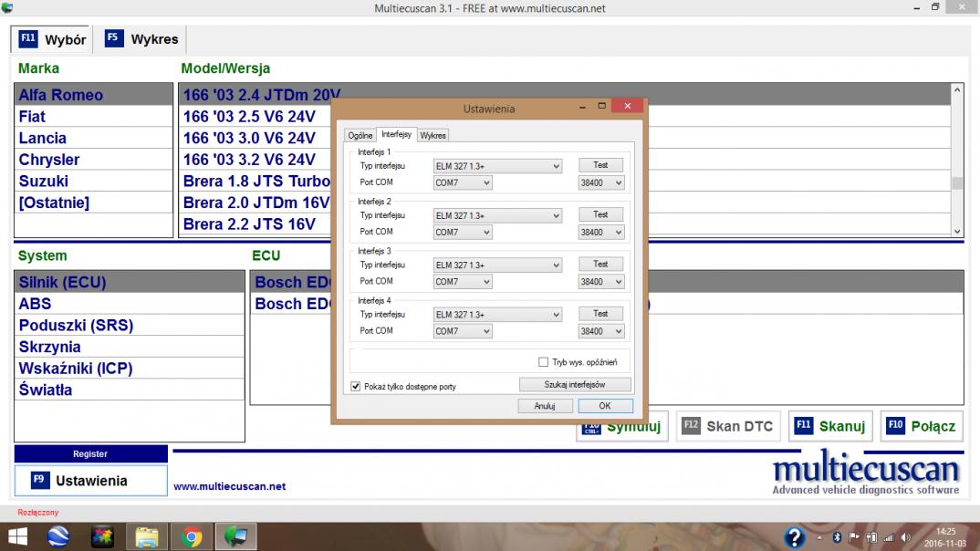The width and height of the screenshot is (980, 551).
Task: Click Skan DTC F12 button
Action: click(x=728, y=426)
